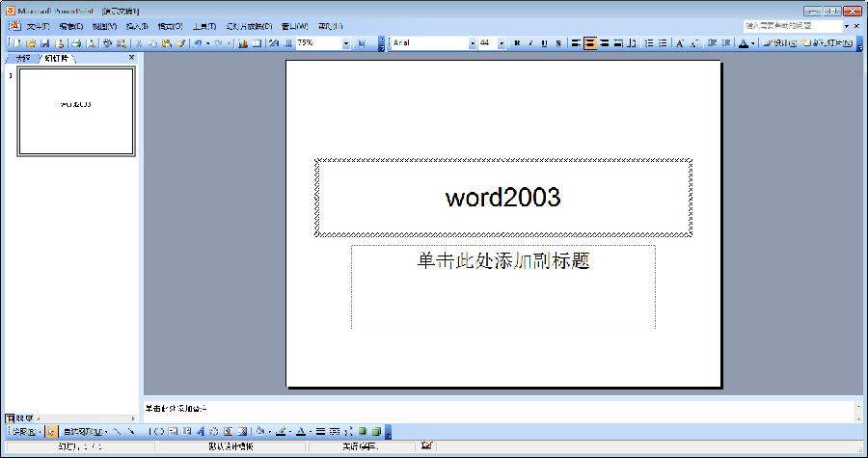Close the slides thumbnail pane
This screenshot has width=868, height=458.
pyautogui.click(x=131, y=58)
